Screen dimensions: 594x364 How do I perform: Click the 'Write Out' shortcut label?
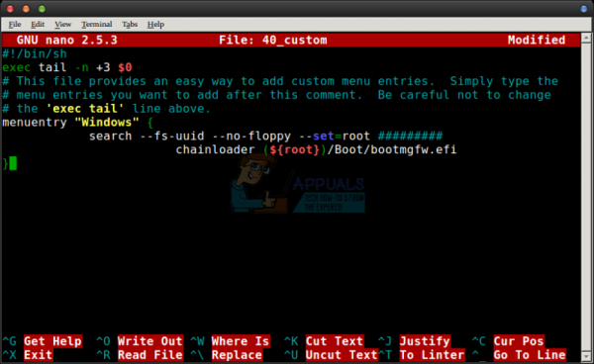(150, 341)
